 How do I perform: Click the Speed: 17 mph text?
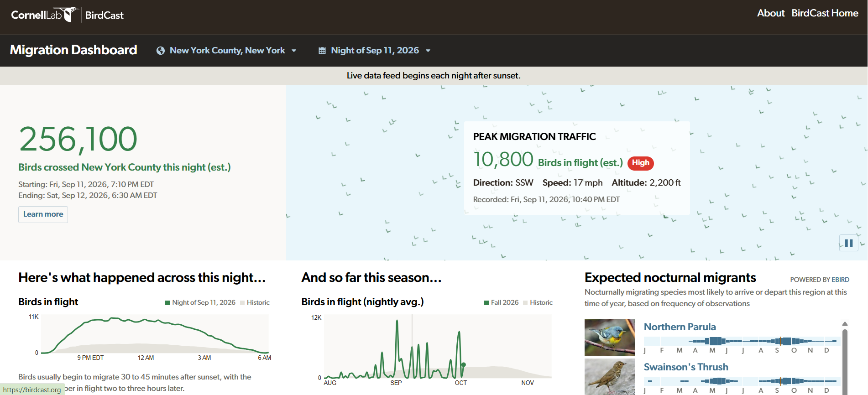(x=572, y=183)
